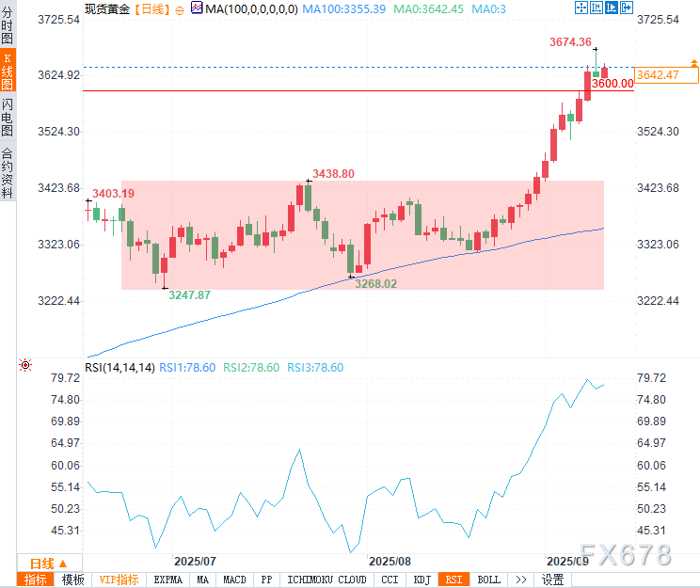Click the red sun icon beside the RSI panel
Image resolution: width=700 pixels, height=588 pixels.
click(25, 365)
